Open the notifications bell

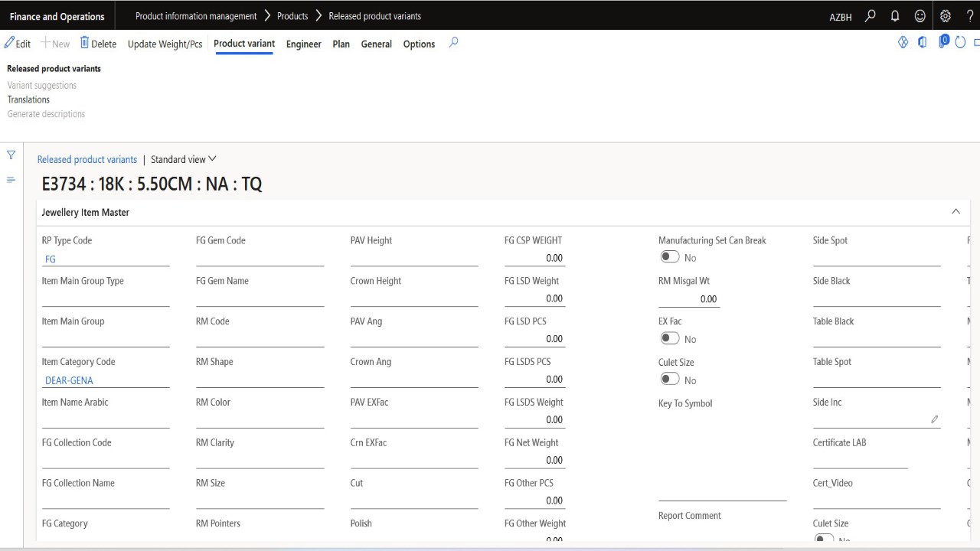click(x=895, y=16)
